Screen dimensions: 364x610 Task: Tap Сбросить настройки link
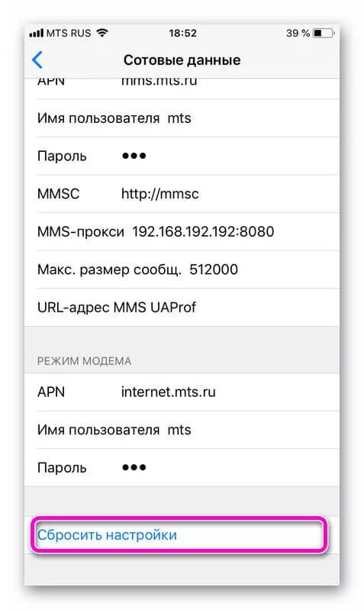click(x=107, y=535)
